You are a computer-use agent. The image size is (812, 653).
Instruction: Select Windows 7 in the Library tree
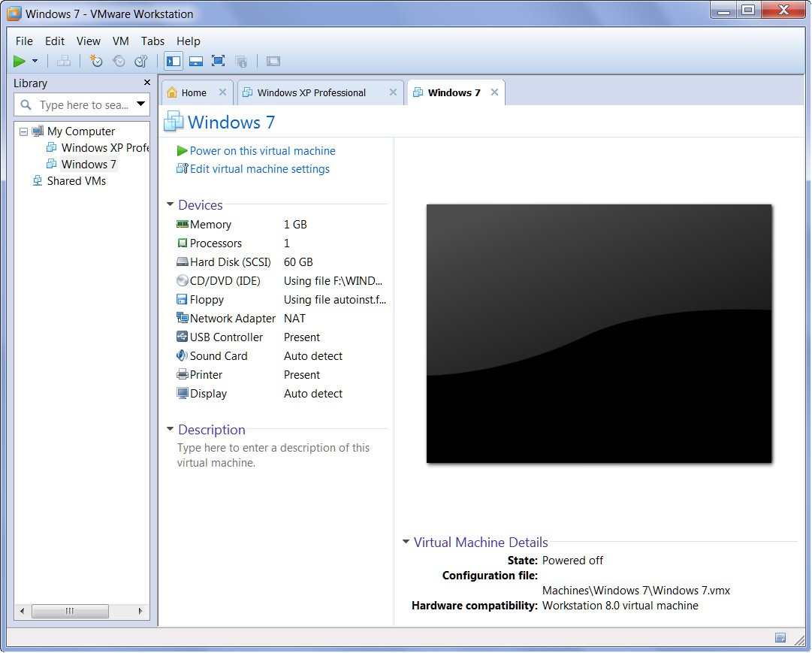(89, 165)
